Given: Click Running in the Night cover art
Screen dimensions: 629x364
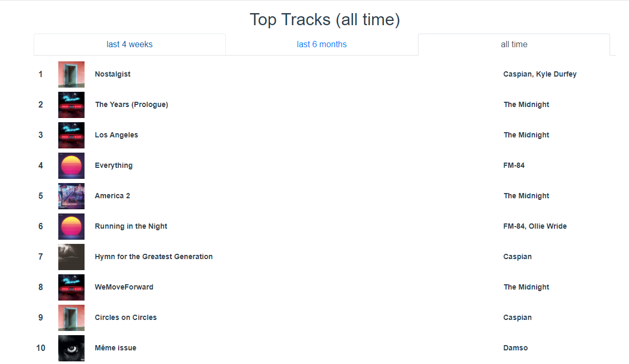Looking at the screenshot, I should coord(71,227).
